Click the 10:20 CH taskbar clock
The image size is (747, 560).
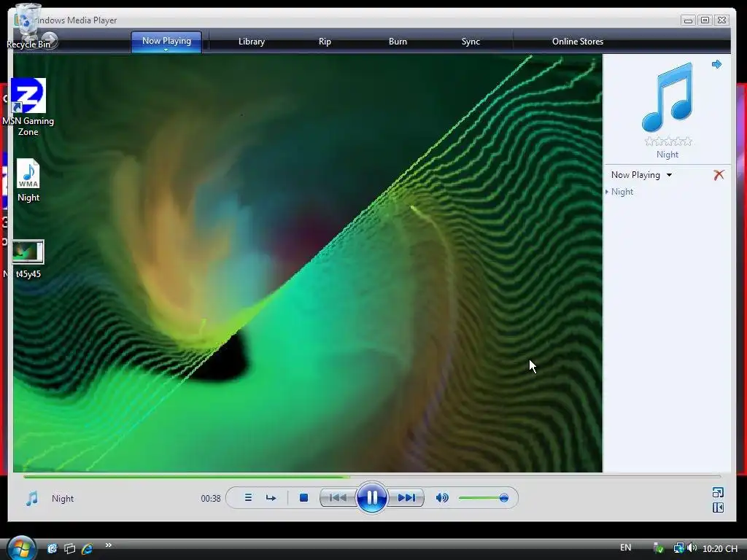tap(720, 548)
